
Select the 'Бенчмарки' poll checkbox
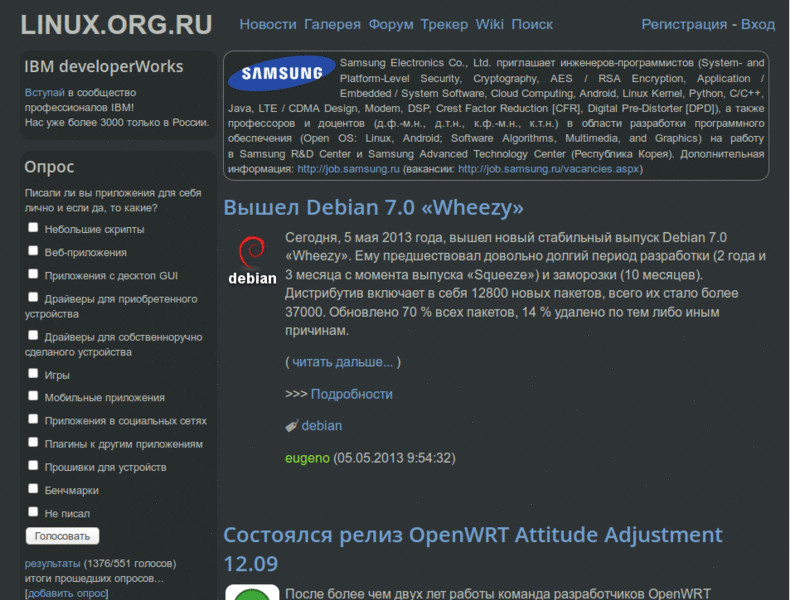tap(33, 489)
